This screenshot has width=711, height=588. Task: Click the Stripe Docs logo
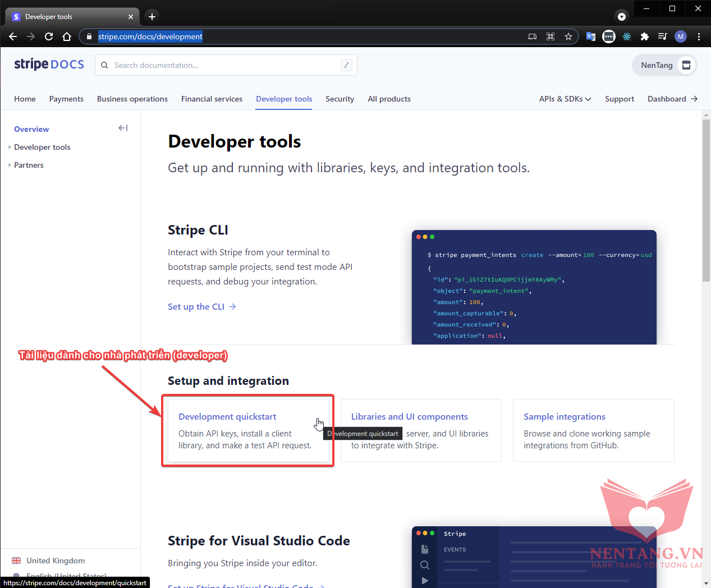(49, 65)
